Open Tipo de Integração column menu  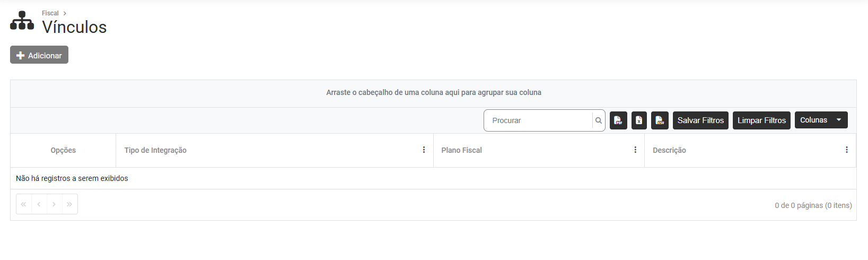424,150
